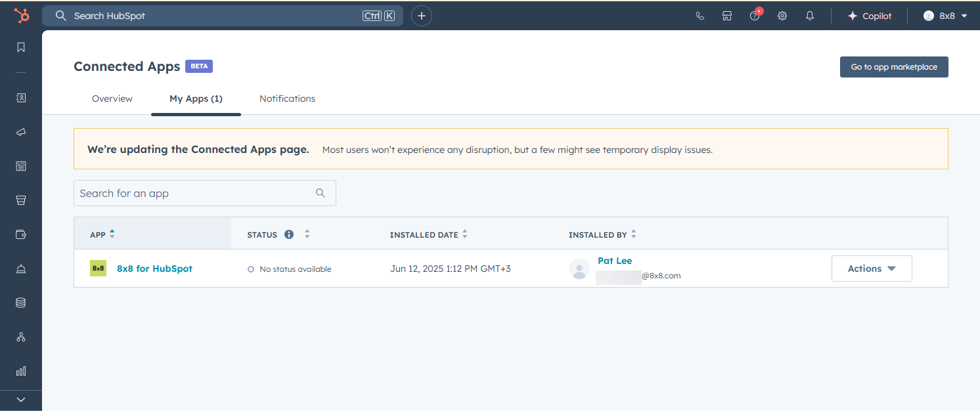Screen dimensions: 980x411
Task: Open the CRM contacts sidebar icon
Action: (21, 98)
